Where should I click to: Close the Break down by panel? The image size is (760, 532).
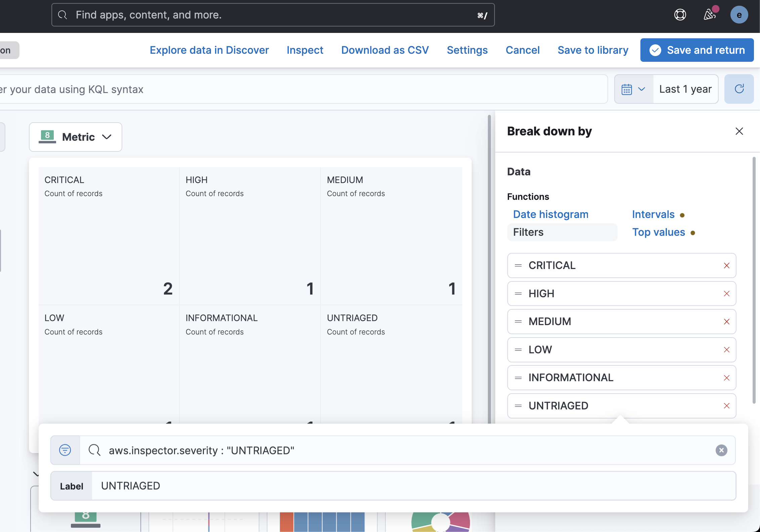click(x=739, y=131)
